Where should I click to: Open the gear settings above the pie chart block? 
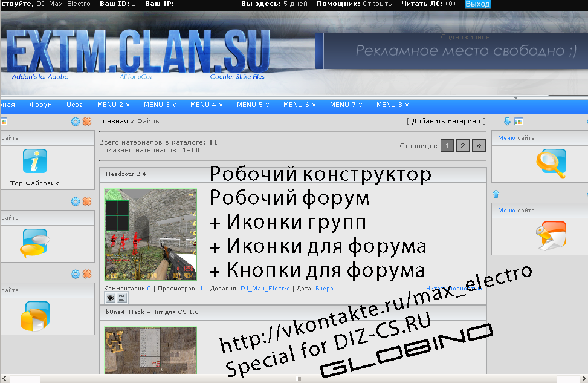pyautogui.click(x=76, y=274)
